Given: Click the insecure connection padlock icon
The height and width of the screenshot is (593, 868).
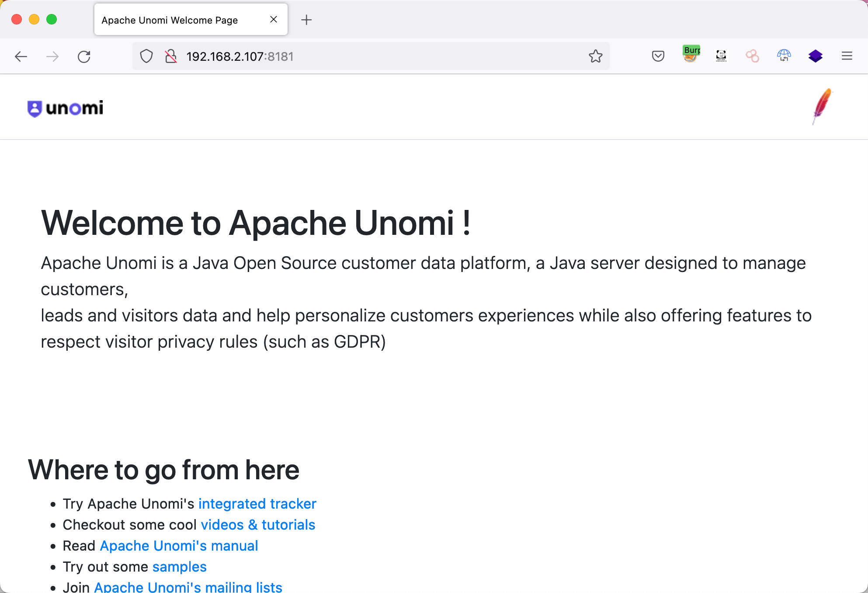Looking at the screenshot, I should click(171, 56).
